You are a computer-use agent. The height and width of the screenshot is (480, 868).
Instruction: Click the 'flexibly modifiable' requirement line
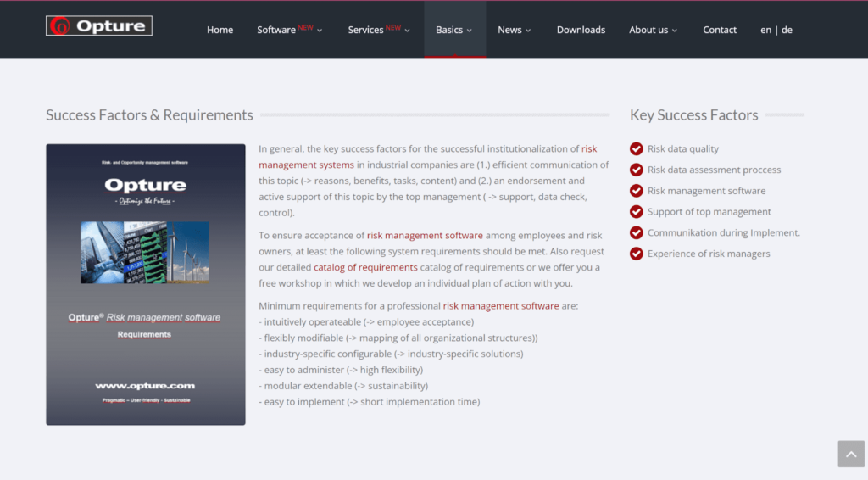pos(398,338)
